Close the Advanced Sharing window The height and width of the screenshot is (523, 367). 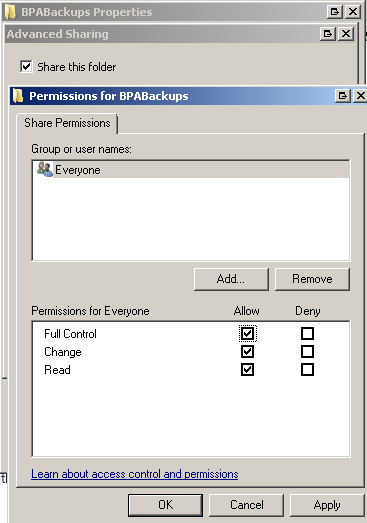pyautogui.click(x=346, y=34)
